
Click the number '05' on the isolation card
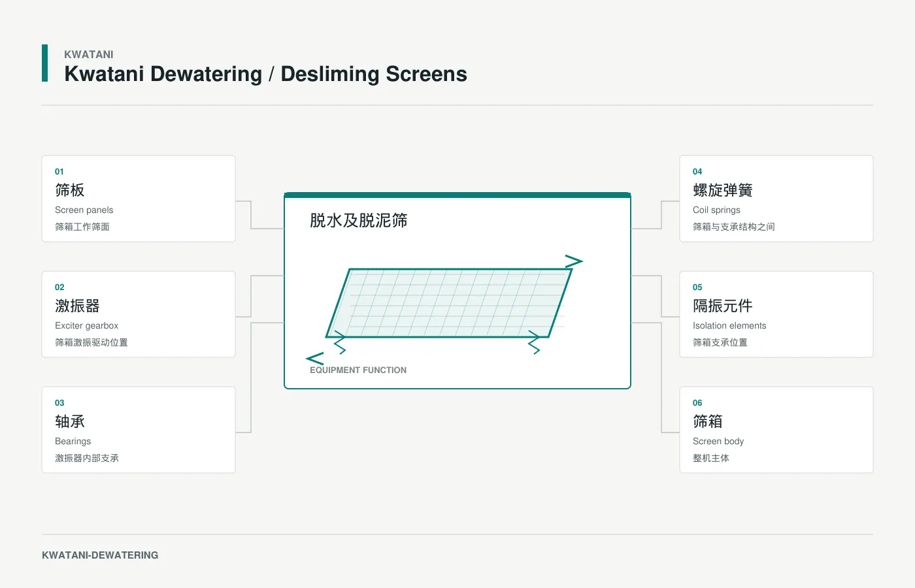697,287
